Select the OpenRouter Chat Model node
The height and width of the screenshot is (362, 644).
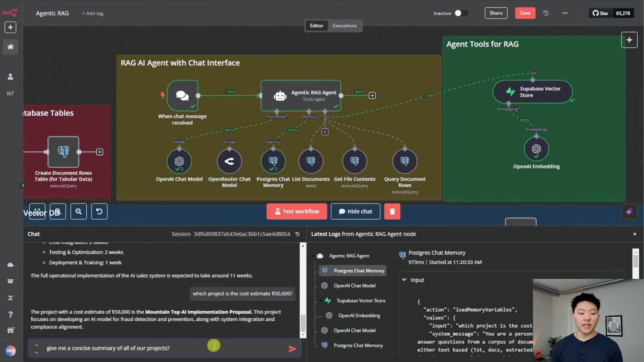pos(230,161)
